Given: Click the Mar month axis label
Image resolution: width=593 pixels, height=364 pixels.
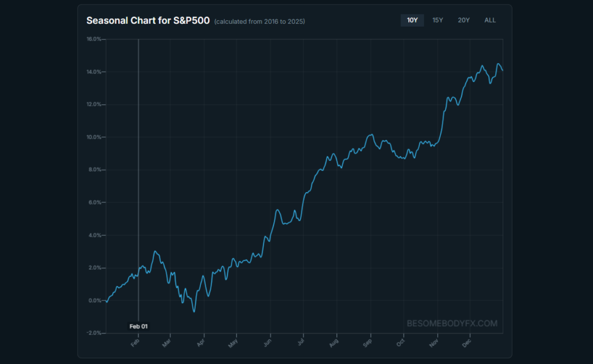Looking at the screenshot, I should (x=167, y=343).
